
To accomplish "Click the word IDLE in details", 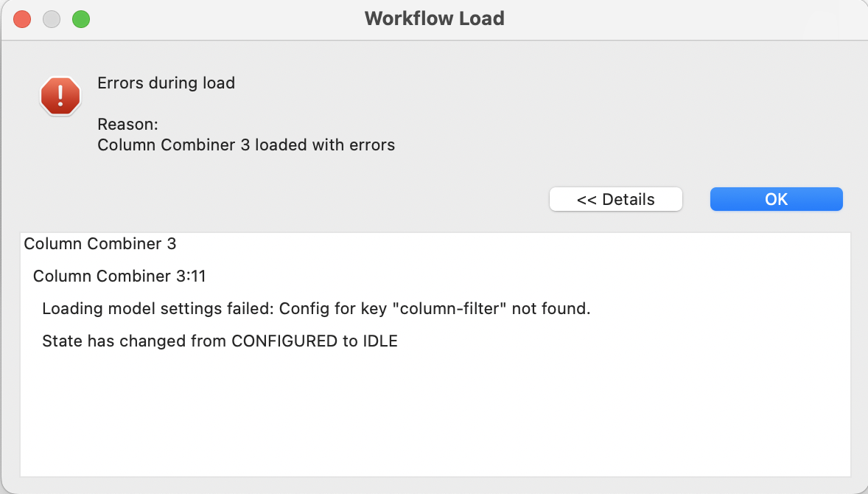I will point(380,341).
